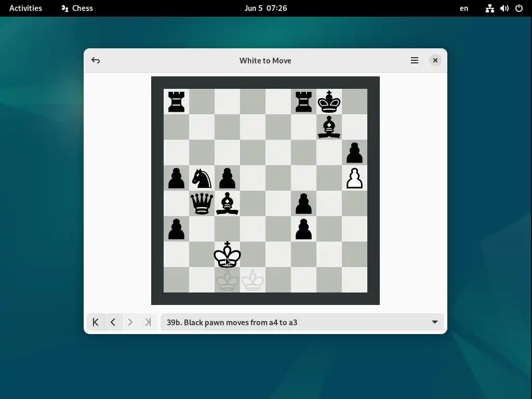The image size is (532, 399).
Task: Click the black pawn on a3
Action: point(176,229)
